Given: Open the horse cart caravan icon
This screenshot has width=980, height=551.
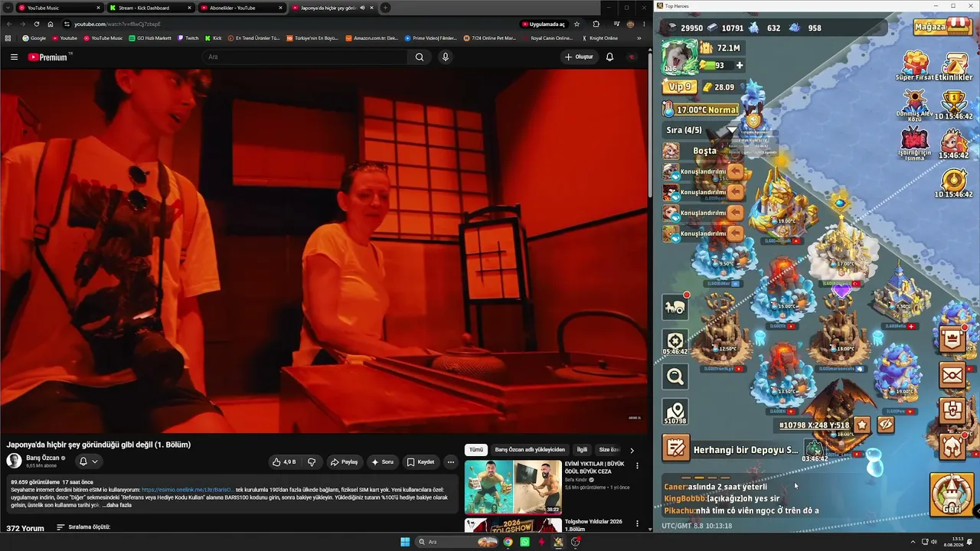Looking at the screenshot, I should click(675, 306).
